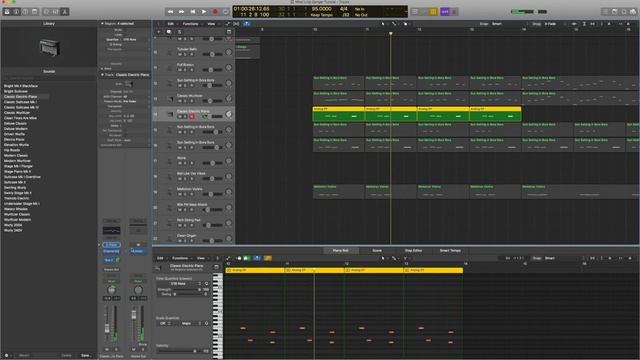Collapse the Region inspector disclosure triangle
Screen dimensions: 640x360
click(102, 24)
